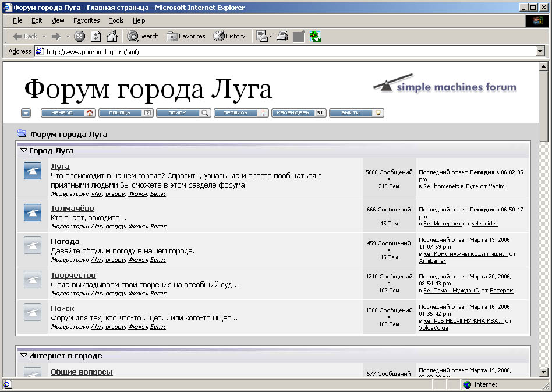Click the КАЛЕНДАРЬ navigation button
This screenshot has width=552, height=392.
tap(299, 113)
